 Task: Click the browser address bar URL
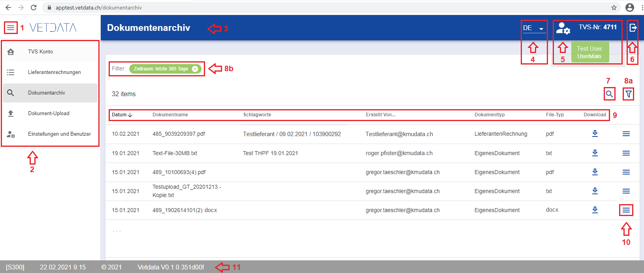(x=99, y=8)
